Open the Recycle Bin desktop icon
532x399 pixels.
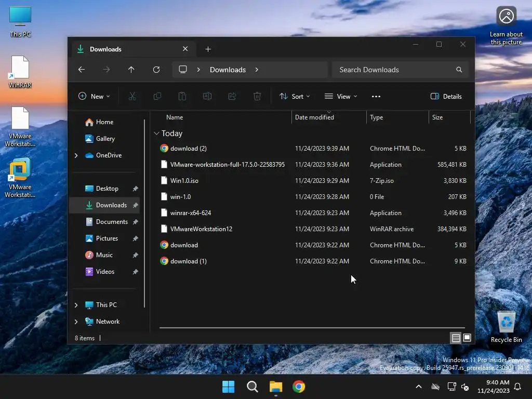coord(506,327)
